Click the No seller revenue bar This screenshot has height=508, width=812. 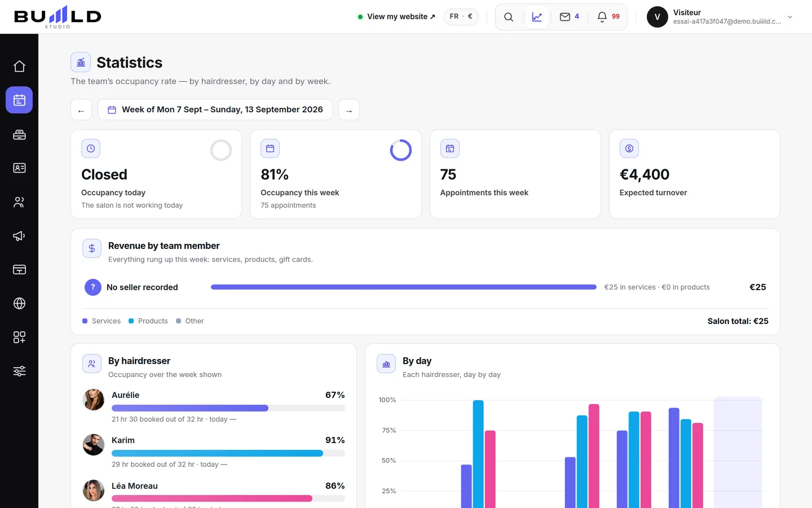404,287
